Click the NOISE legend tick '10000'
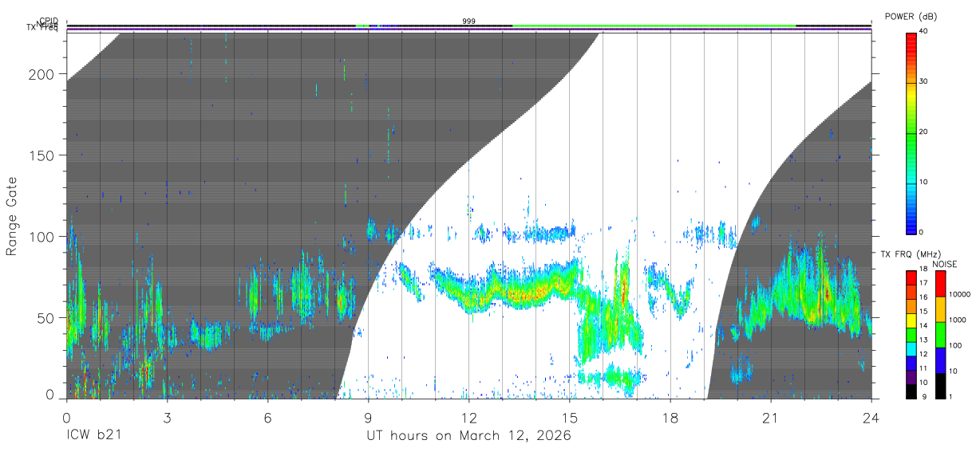This screenshot has width=980, height=452. pyautogui.click(x=958, y=295)
